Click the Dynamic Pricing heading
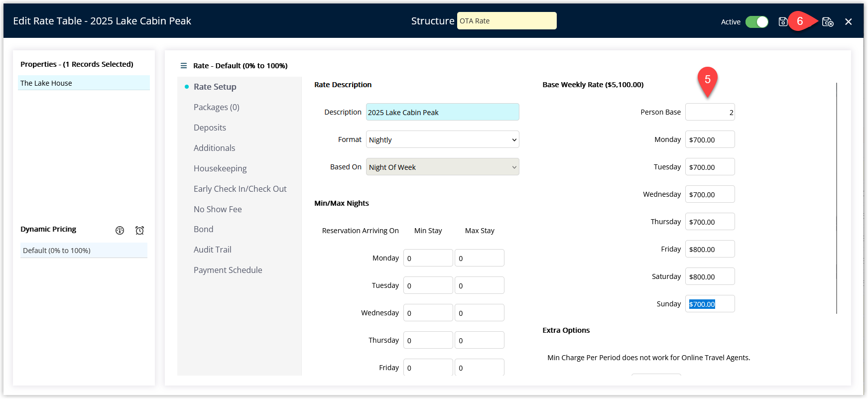The image size is (868, 399). pos(48,229)
